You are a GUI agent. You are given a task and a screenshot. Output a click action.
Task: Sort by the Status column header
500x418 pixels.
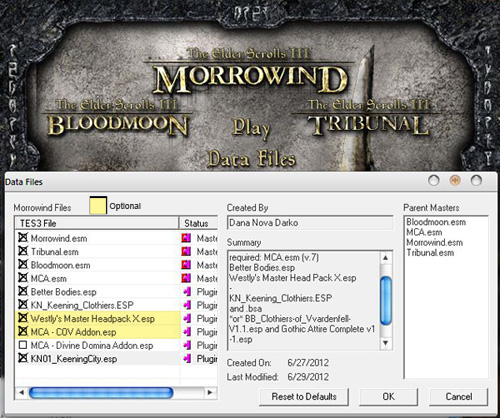coord(198,223)
